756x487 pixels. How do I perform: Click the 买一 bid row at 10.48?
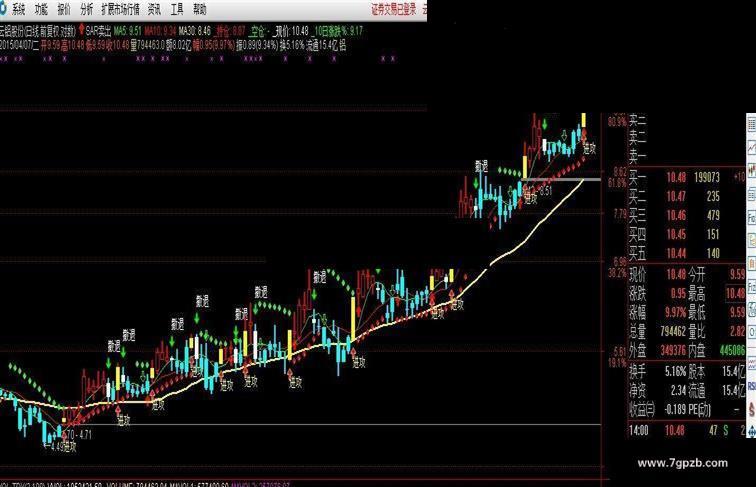click(x=685, y=178)
